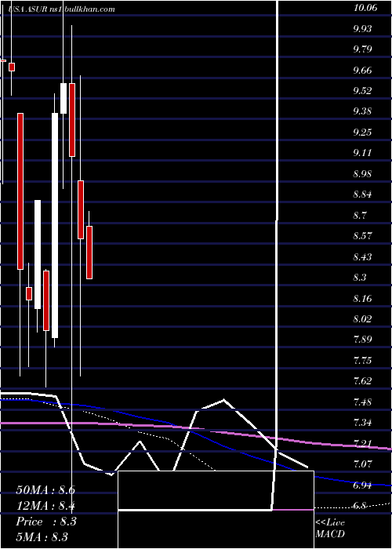Viewport: 392px width, 549px height.
Task: Select the last red candlestick near 8.5
Action: click(89, 253)
